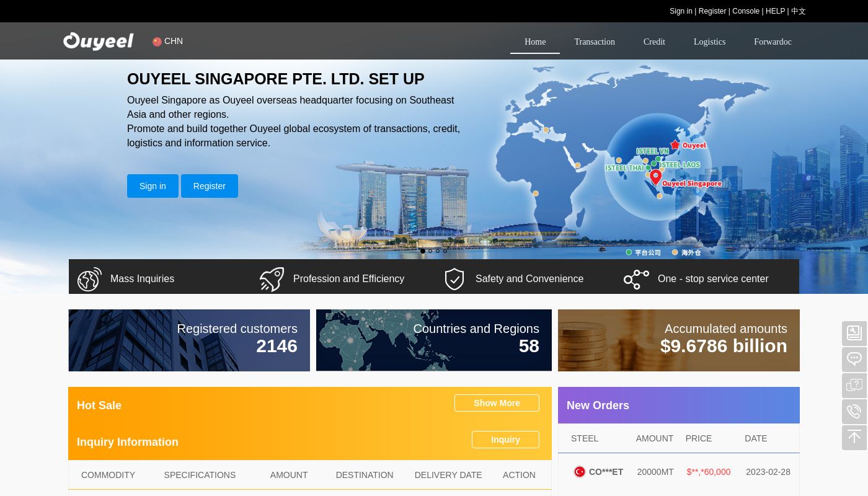Open the Logistics menu

[709, 42]
